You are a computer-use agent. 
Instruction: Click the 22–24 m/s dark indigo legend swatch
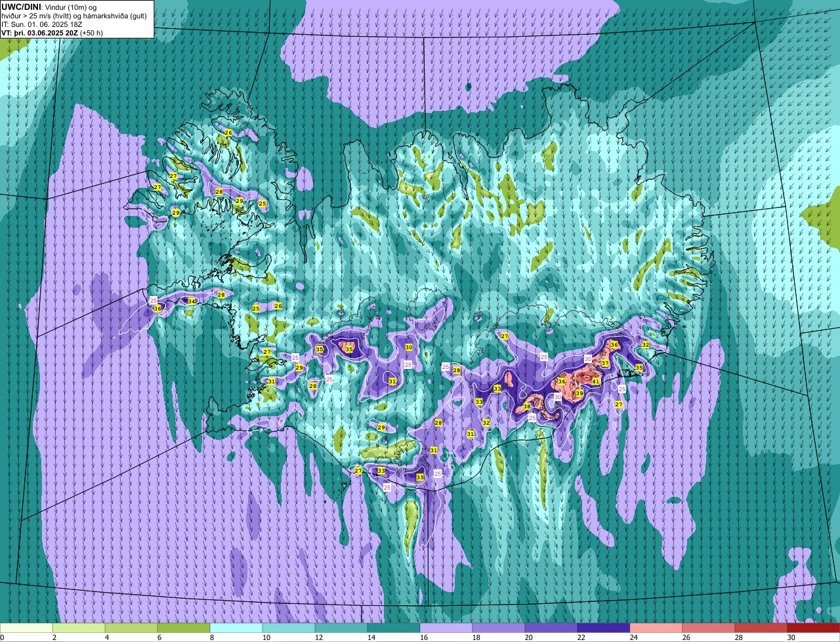[604, 628]
